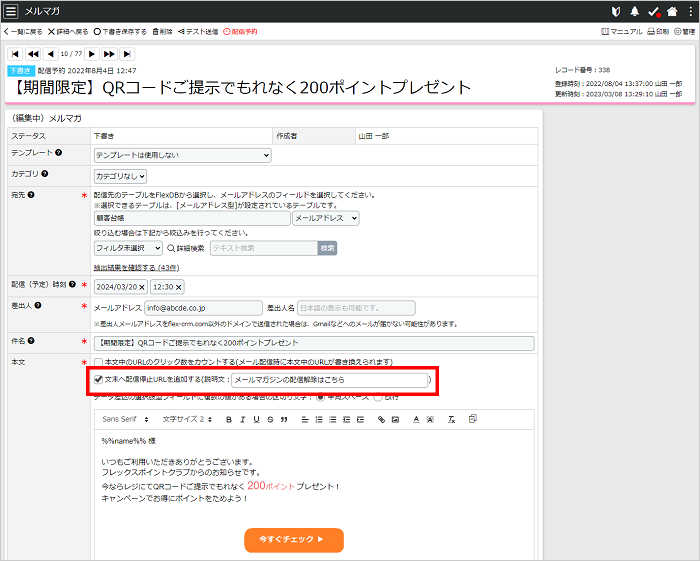This screenshot has width=700, height=561.
Task: Click the sender email info@abcde.co.jp field
Action: 204,308
